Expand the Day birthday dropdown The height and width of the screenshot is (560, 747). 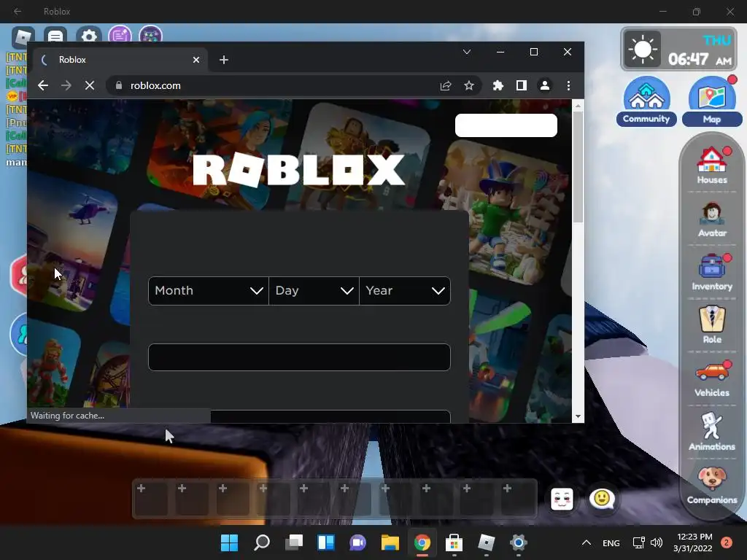click(314, 290)
